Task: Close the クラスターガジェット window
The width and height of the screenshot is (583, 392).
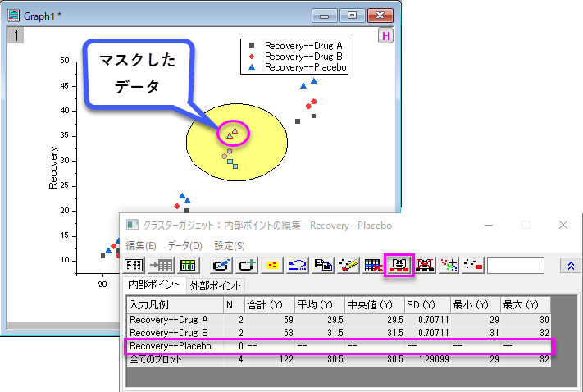Action: pyautogui.click(x=563, y=225)
